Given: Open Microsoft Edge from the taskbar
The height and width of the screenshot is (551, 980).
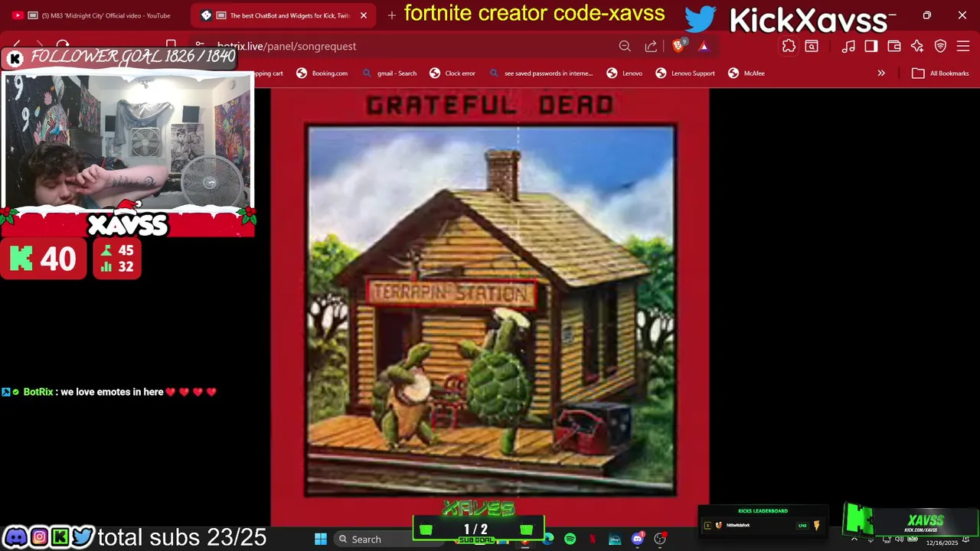Looking at the screenshot, I should (x=548, y=540).
